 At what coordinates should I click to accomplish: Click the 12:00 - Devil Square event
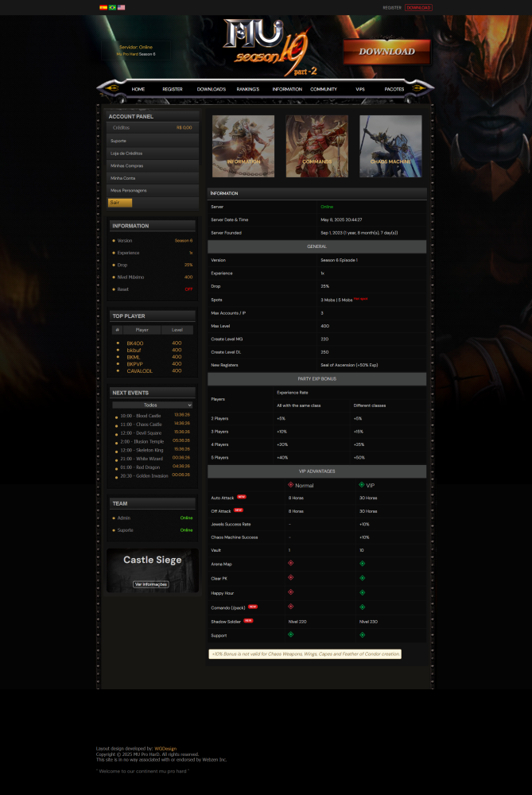click(141, 433)
